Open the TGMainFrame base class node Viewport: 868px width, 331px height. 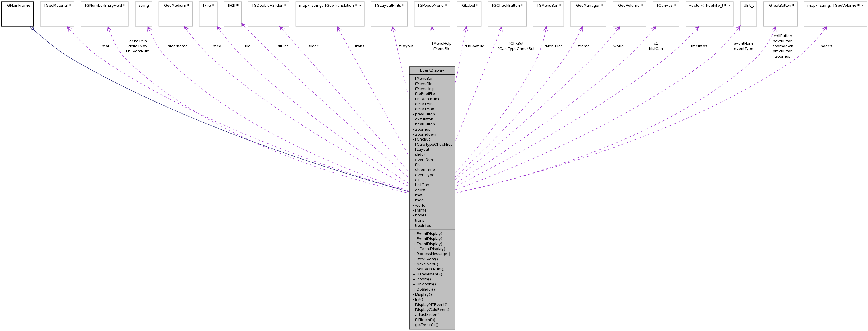[18, 14]
